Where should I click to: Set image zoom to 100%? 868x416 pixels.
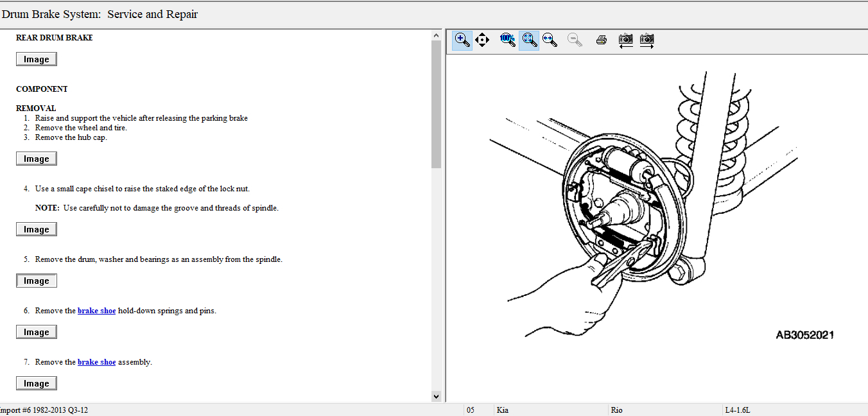507,40
